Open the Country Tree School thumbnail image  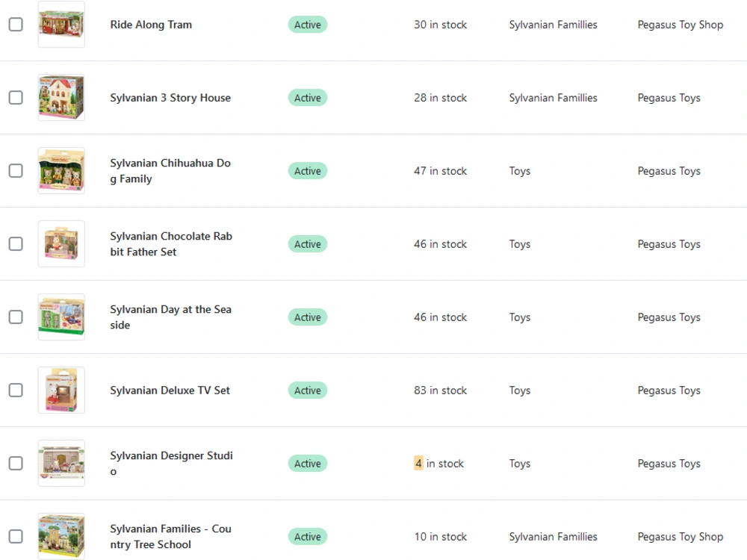(61, 536)
